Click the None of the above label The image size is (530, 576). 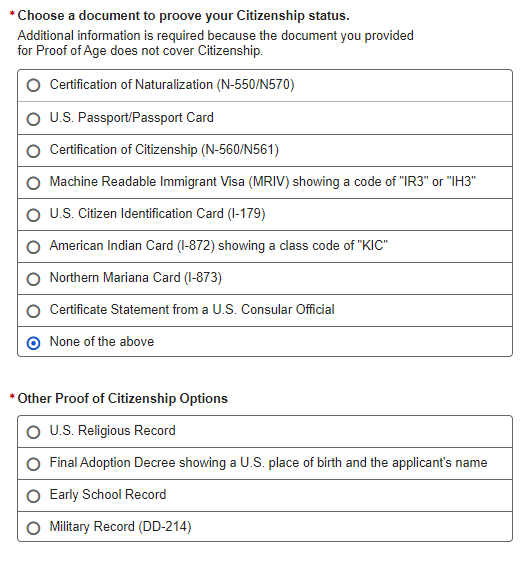[102, 341]
